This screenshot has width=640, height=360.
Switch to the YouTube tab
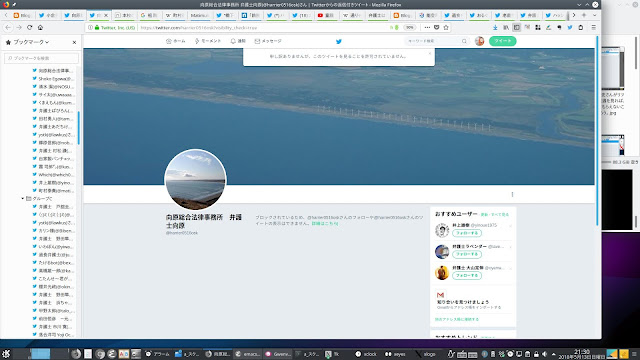(x=327, y=15)
